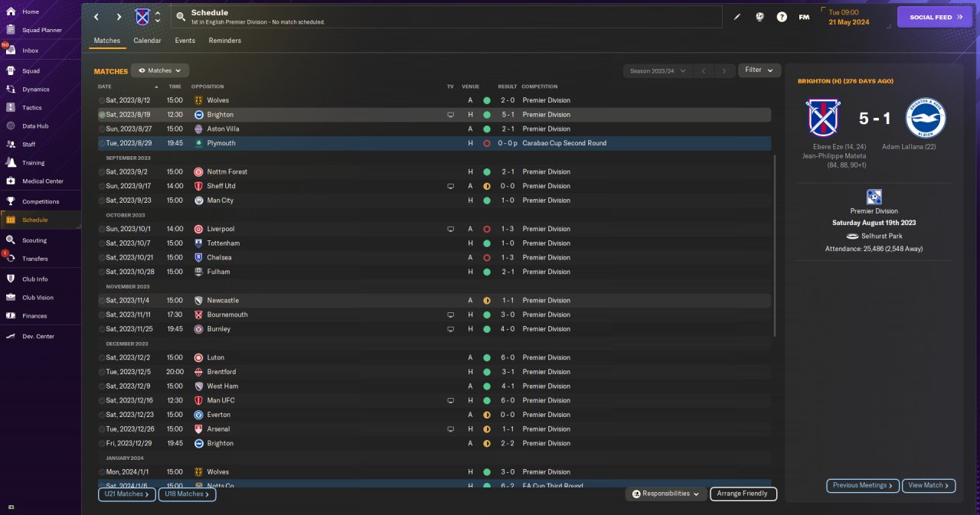Open the Matches view dropdown

click(159, 70)
